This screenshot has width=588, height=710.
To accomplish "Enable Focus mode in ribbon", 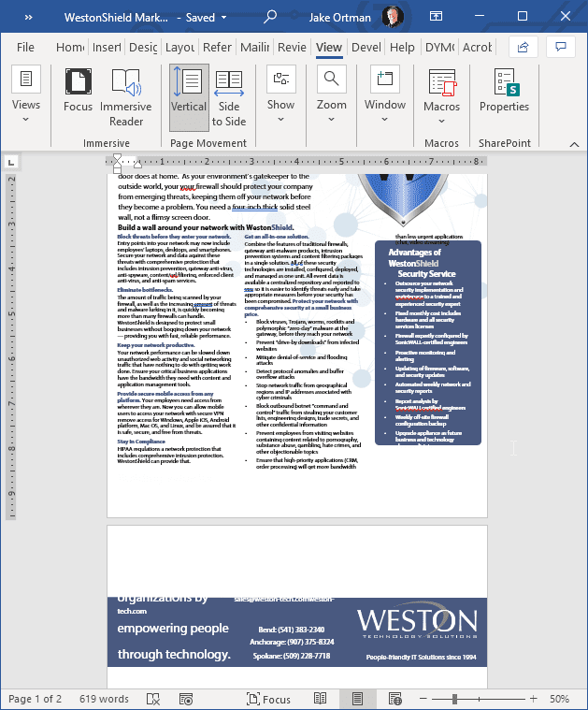I will point(78,90).
